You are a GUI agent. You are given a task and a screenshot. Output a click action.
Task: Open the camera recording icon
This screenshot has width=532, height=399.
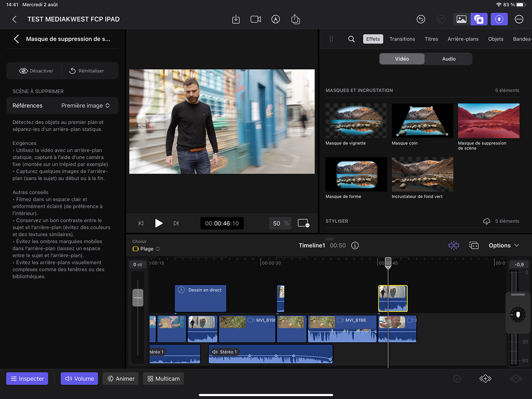255,19
